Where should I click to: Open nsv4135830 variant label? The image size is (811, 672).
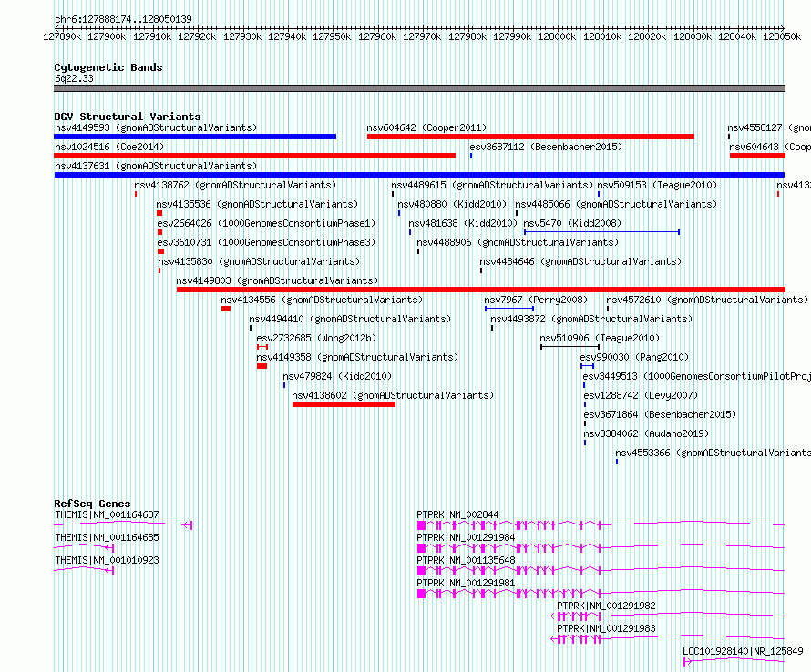click(x=259, y=261)
